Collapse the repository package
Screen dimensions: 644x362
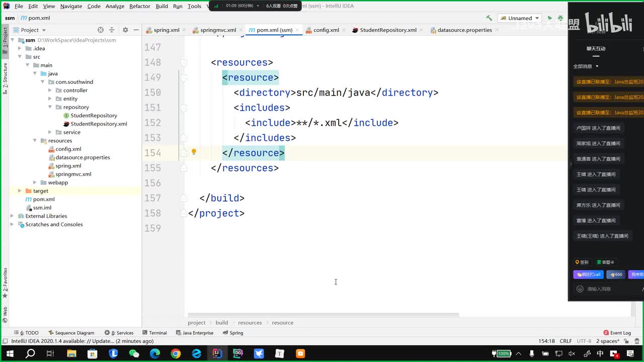[x=50, y=107]
